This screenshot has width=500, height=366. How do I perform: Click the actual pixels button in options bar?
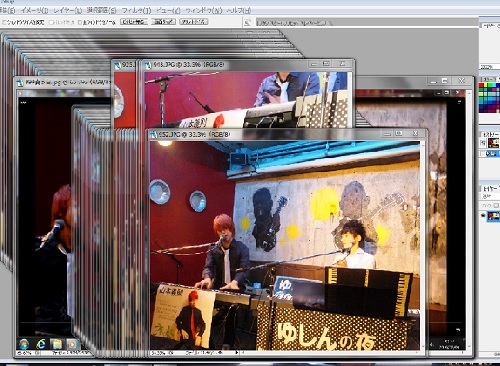point(133,22)
